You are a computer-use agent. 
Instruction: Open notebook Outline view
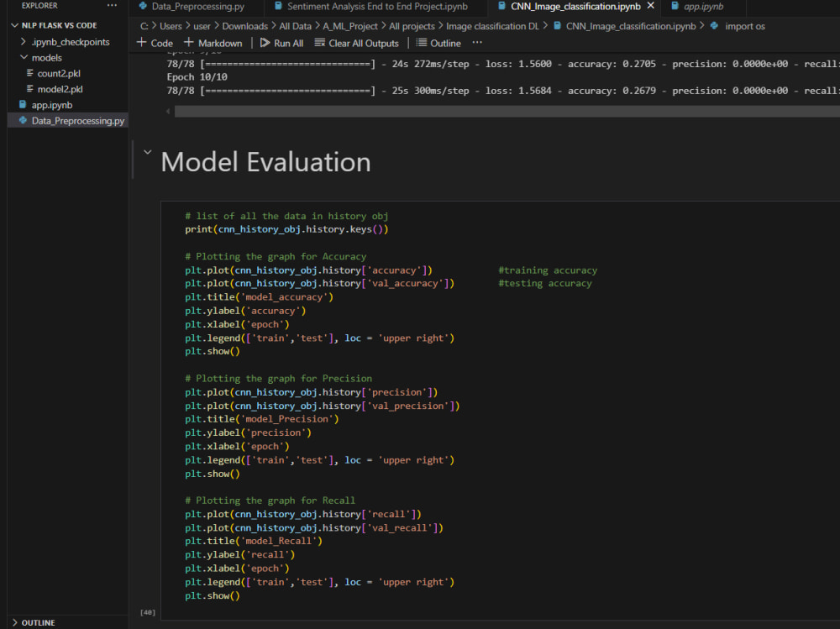[x=438, y=43]
